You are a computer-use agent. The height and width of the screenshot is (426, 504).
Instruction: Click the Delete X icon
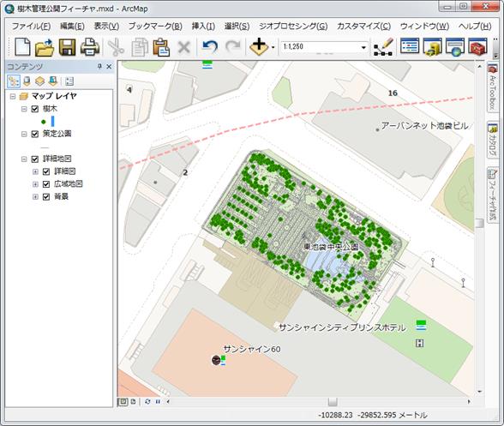click(183, 48)
